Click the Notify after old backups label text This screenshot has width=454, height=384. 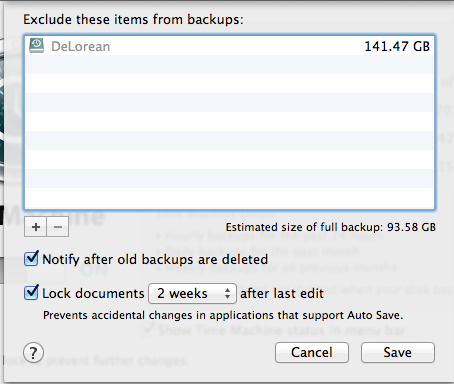click(155, 259)
